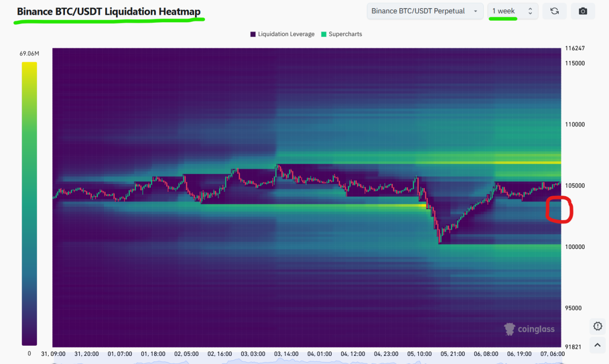Click the 04, 01:00 time axis label
609x364 pixels.
319,354
